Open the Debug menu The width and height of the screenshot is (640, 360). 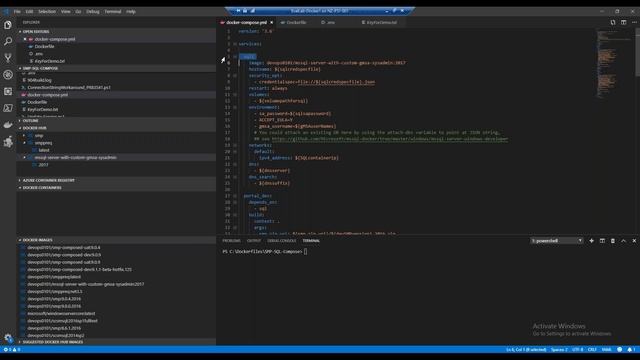point(93,11)
